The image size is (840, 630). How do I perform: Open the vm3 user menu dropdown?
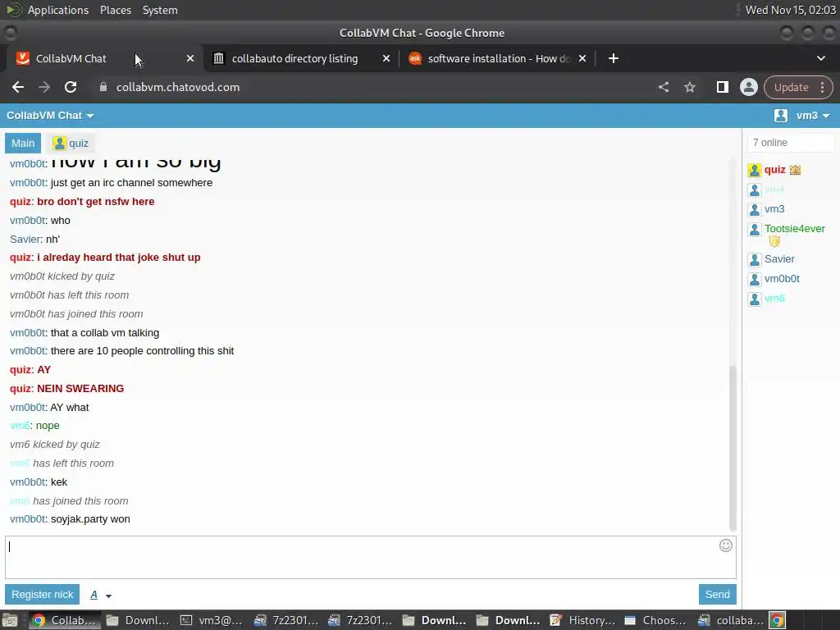[x=813, y=116]
